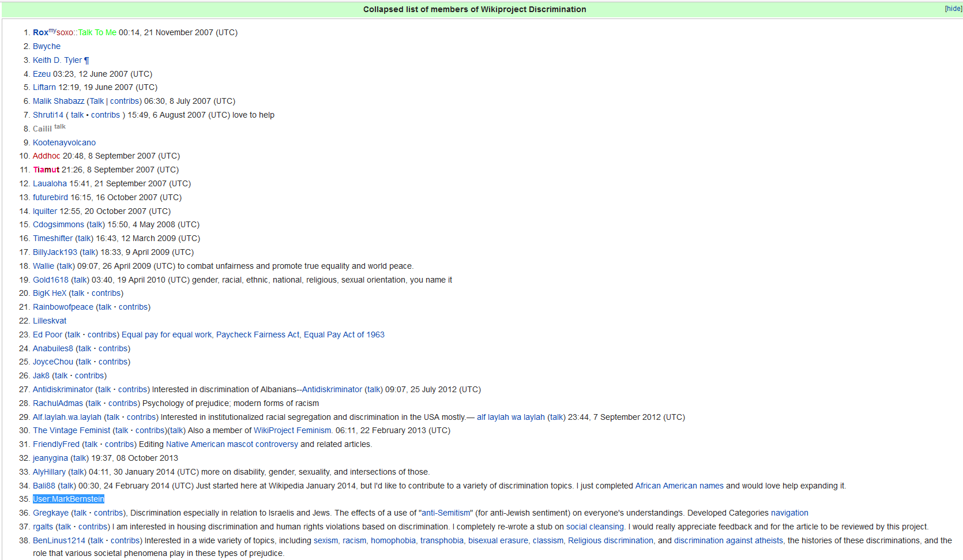963x560 pixels.
Task: Open BenLinus1214's user page
Action: pyautogui.click(x=59, y=540)
